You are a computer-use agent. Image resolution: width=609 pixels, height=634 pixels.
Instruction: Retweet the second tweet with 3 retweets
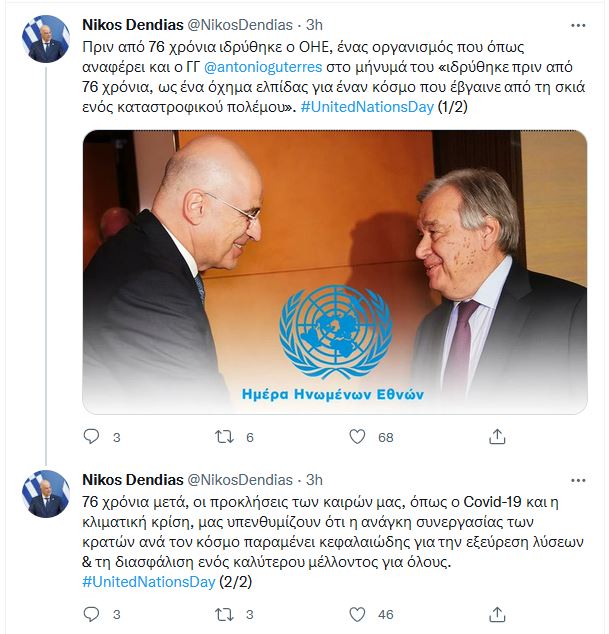click(x=224, y=614)
